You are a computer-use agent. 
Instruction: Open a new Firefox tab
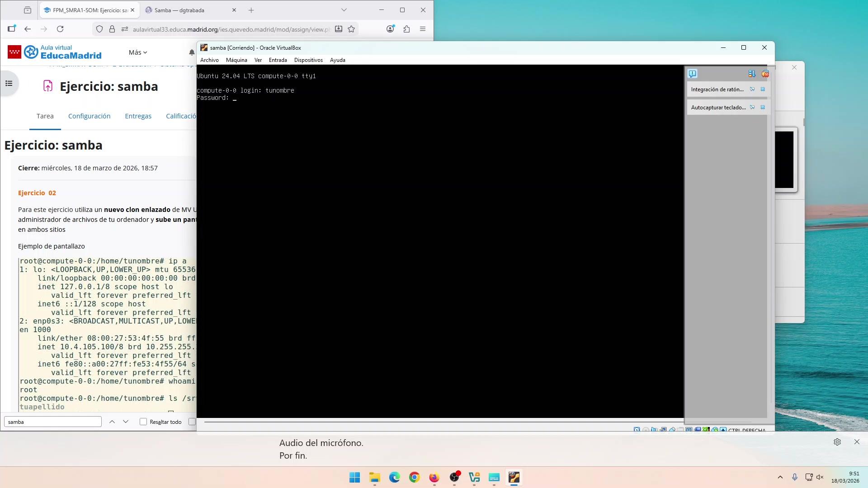(251, 10)
